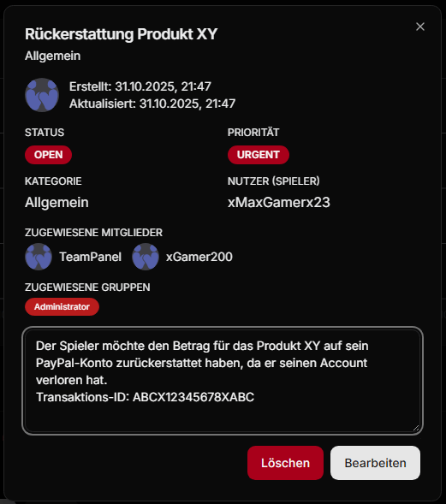Click the text area resize handle

pyautogui.click(x=416, y=428)
